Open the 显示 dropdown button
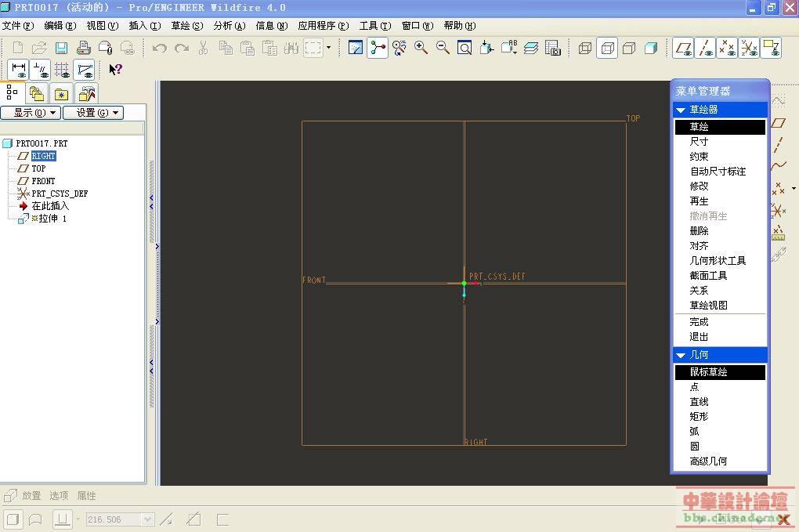The image size is (799, 532). 31,113
